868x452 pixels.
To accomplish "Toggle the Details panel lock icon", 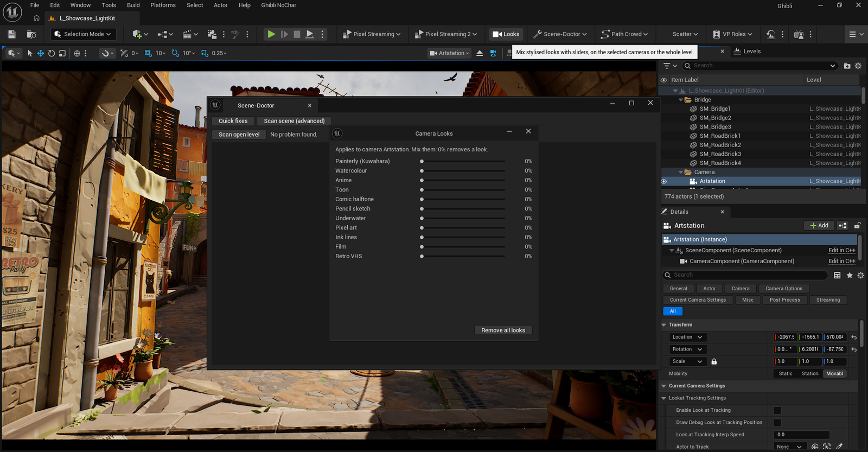I will coord(858,226).
